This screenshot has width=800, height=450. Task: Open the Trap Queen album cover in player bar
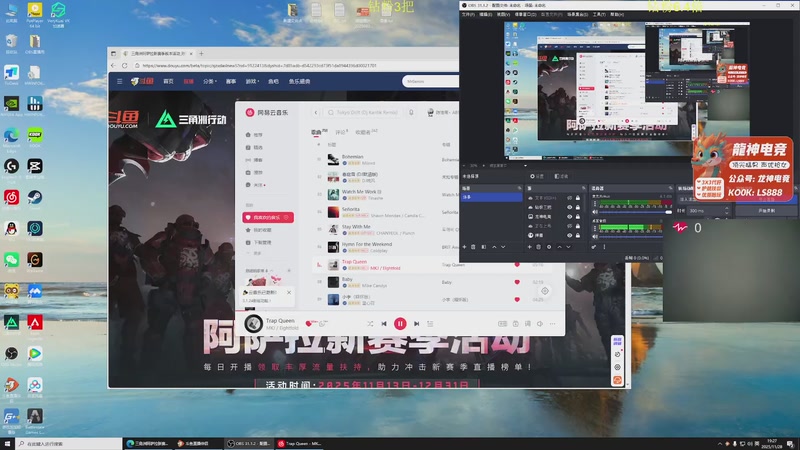click(x=254, y=323)
